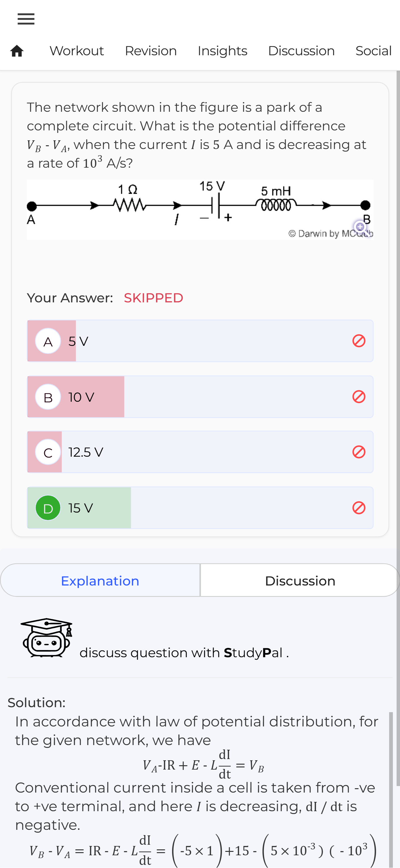Select the green D option circle

coord(48,508)
